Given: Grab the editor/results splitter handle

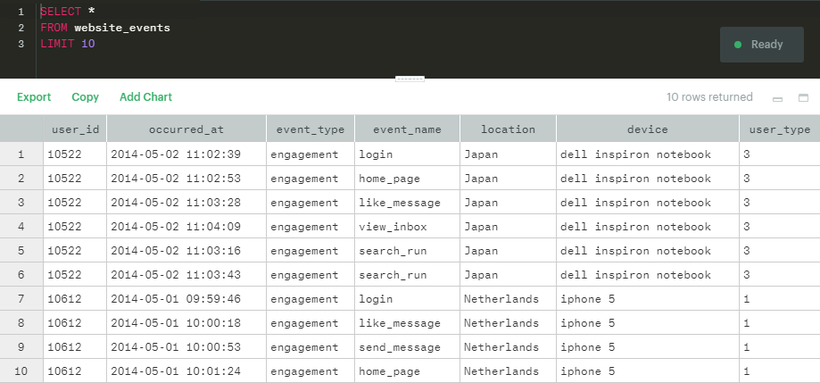Looking at the screenshot, I should [410, 79].
